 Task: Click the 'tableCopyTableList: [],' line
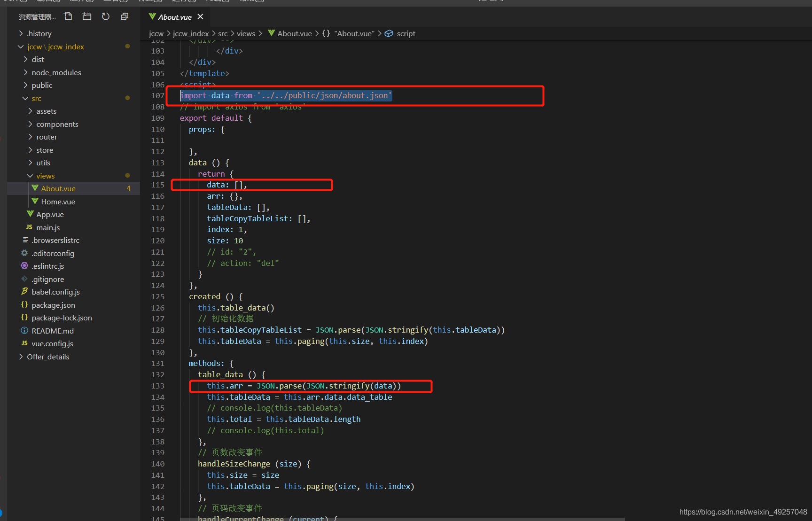(258, 218)
